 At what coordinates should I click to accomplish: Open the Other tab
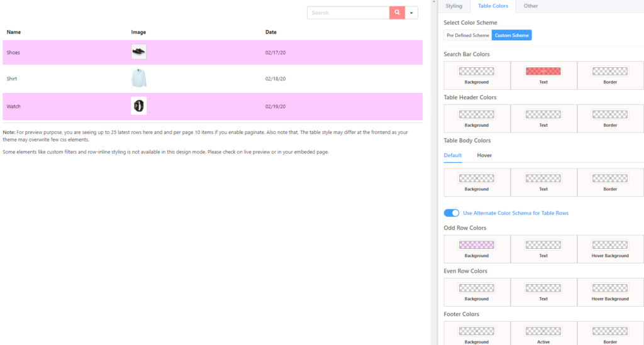click(531, 6)
